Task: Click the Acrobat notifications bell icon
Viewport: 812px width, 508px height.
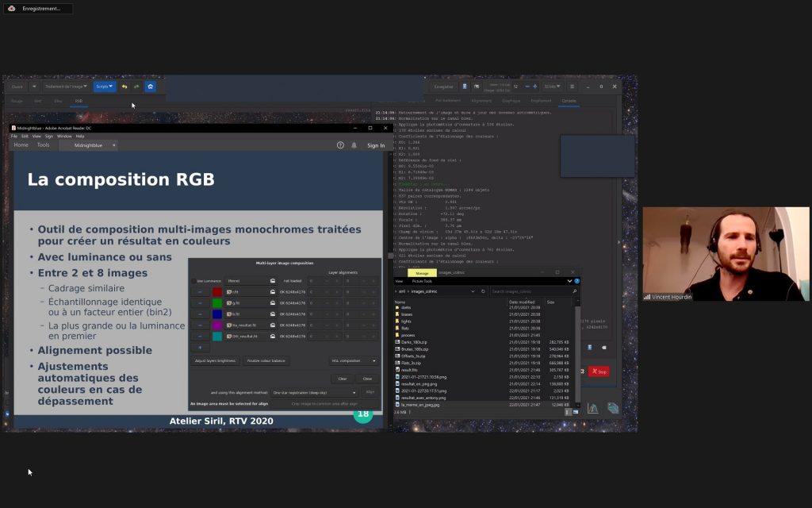Action: click(354, 146)
